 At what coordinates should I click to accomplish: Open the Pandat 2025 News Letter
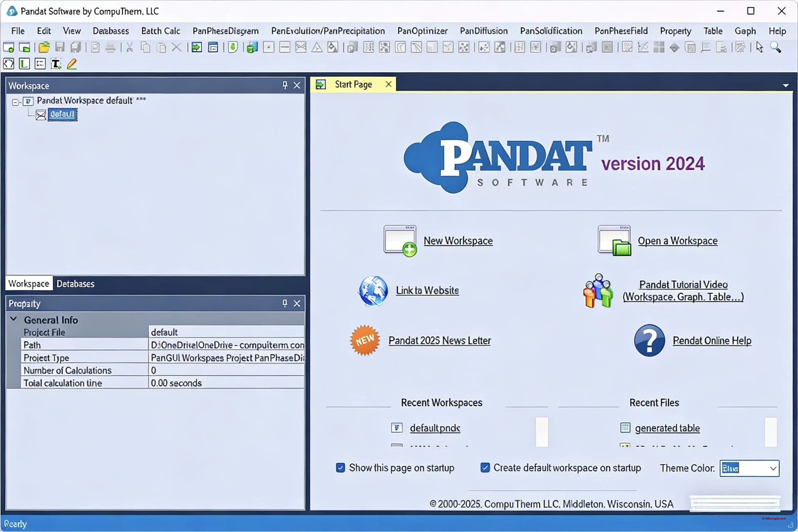(x=439, y=340)
